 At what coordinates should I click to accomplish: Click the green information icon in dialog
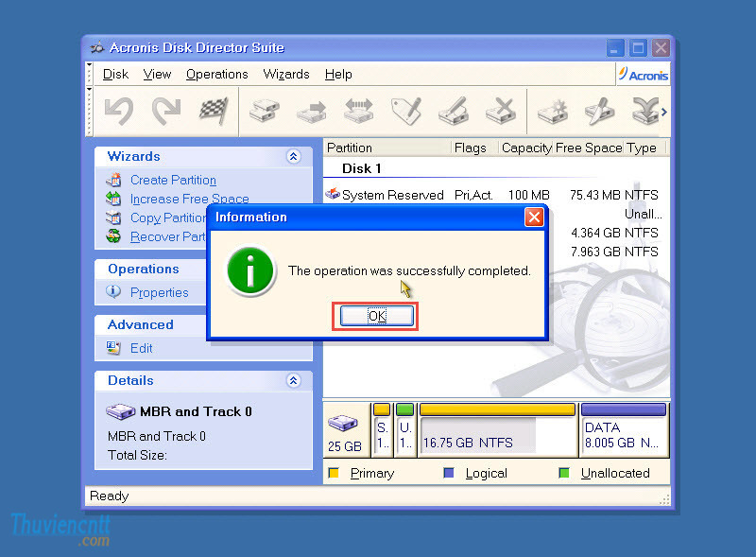click(250, 270)
